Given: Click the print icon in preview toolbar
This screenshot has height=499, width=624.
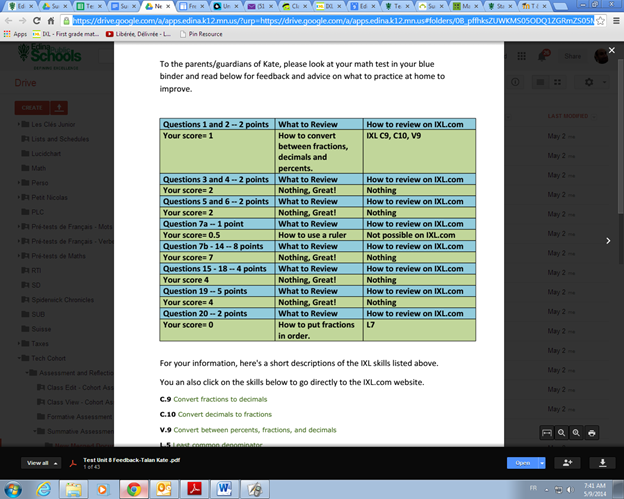Looking at the screenshot, I should point(592,433).
